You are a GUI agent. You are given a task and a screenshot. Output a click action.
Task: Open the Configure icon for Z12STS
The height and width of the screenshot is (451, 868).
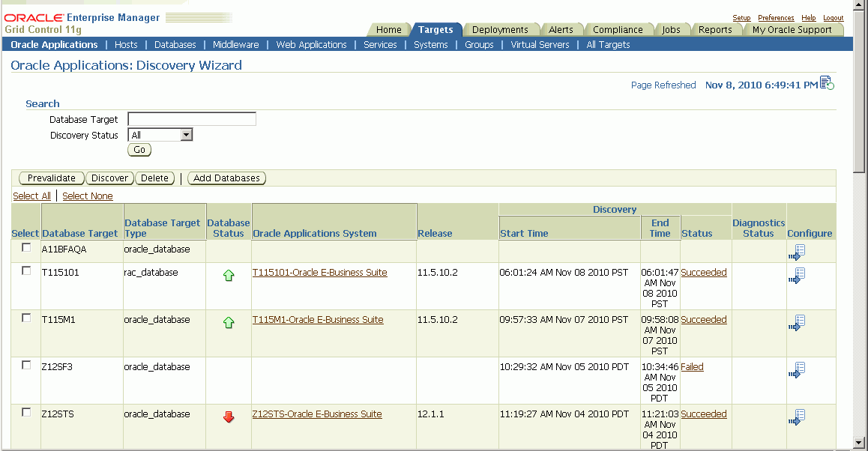797,417
